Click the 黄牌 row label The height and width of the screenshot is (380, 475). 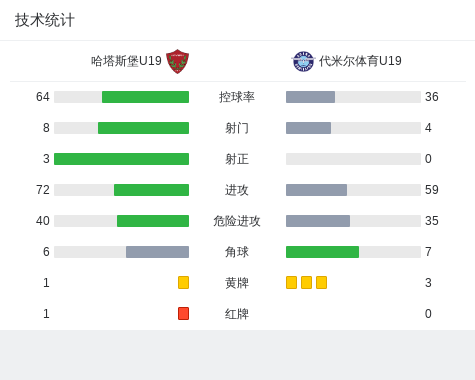pyautogui.click(x=237, y=283)
